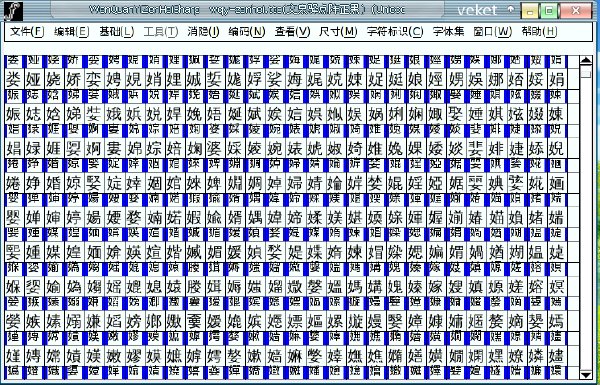Open the 消隐(I) menu
The width and height of the screenshot is (600, 385).
(x=203, y=31)
